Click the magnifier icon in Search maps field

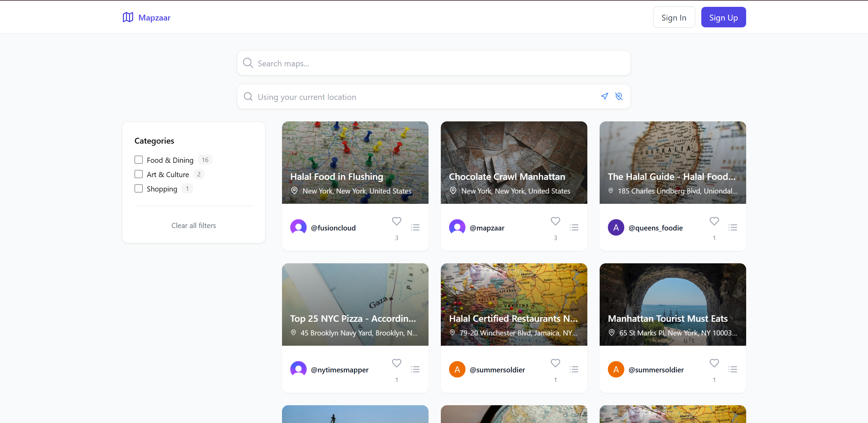click(248, 63)
